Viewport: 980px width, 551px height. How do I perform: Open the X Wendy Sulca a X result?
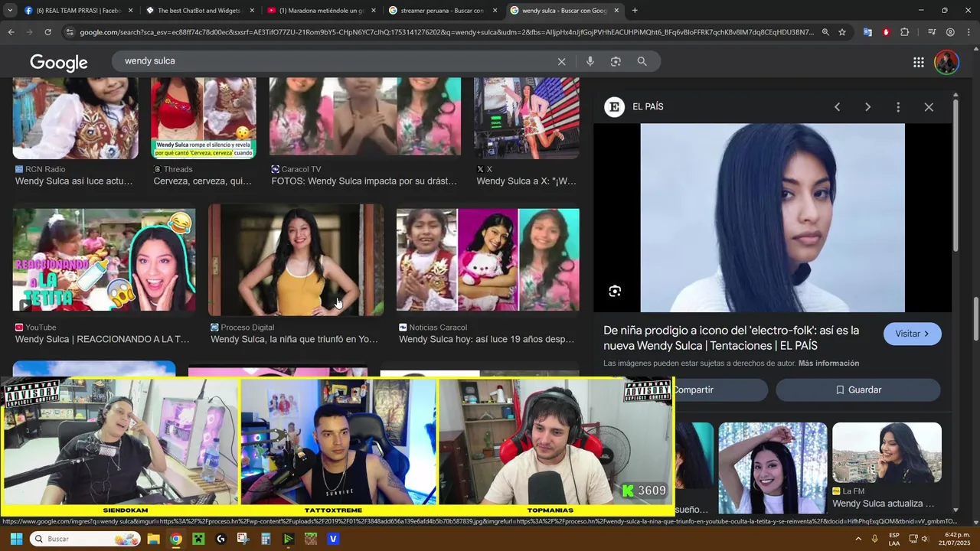tap(527, 118)
